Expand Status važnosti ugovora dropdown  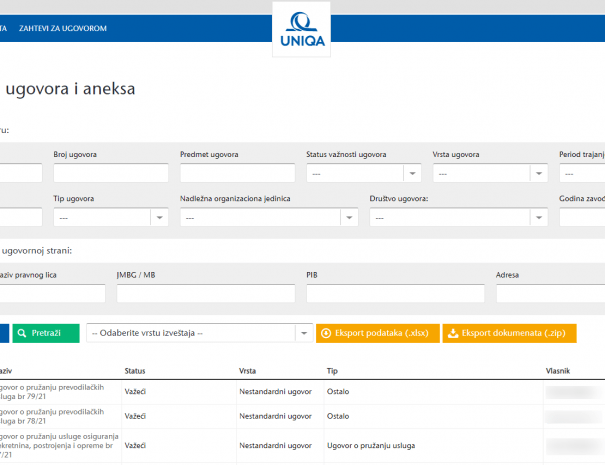363,173
